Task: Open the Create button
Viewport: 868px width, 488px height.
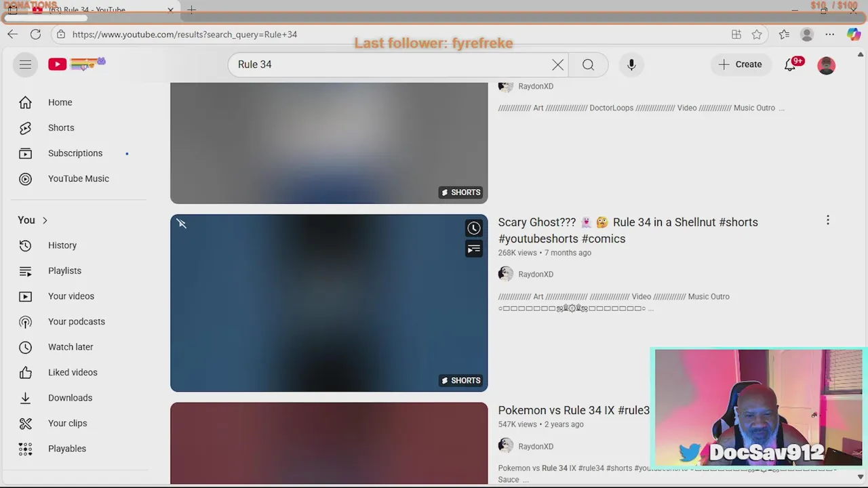Action: coord(740,64)
